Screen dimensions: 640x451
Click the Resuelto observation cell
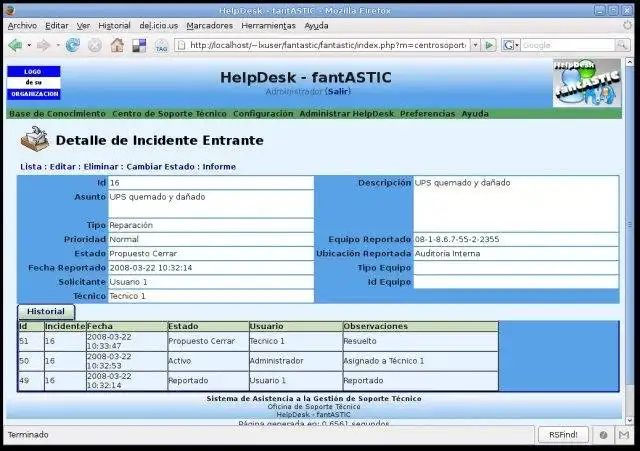coord(420,341)
